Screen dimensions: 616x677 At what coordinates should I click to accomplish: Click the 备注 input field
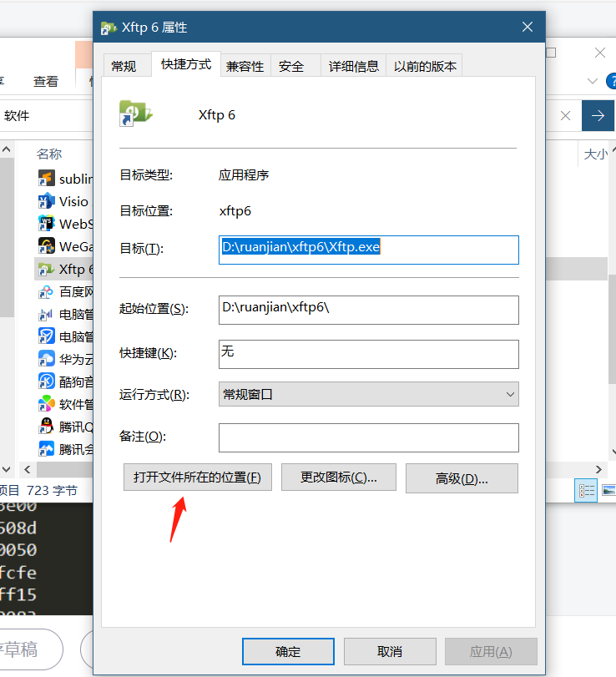click(x=369, y=437)
